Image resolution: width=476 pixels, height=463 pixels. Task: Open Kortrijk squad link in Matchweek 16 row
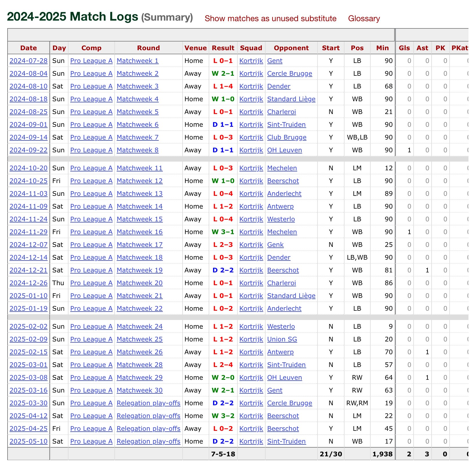coord(251,232)
